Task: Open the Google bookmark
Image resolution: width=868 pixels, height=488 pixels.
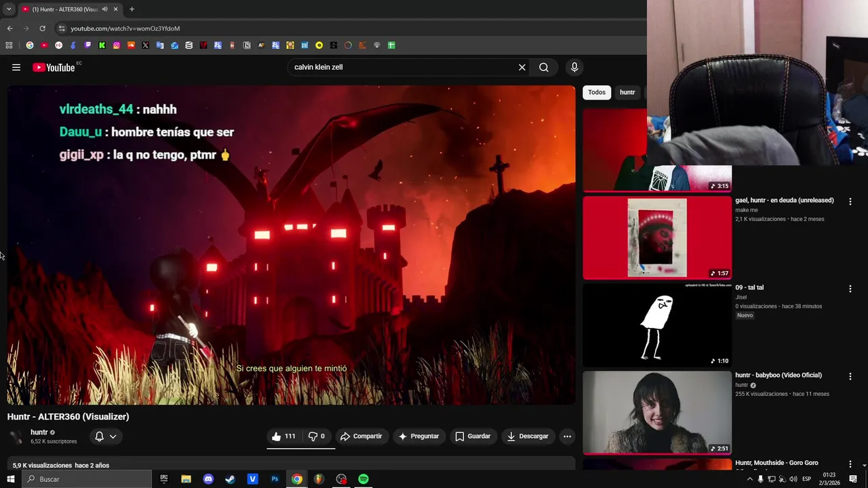Action: coord(30,45)
